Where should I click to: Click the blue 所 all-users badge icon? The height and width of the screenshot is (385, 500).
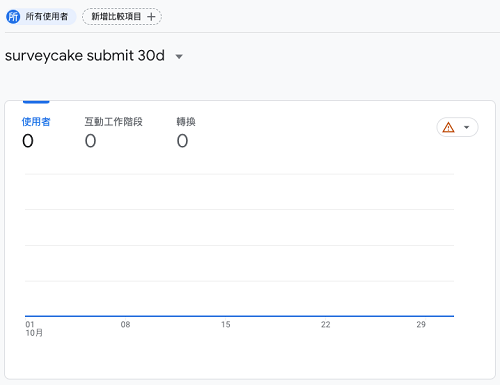(x=13, y=16)
